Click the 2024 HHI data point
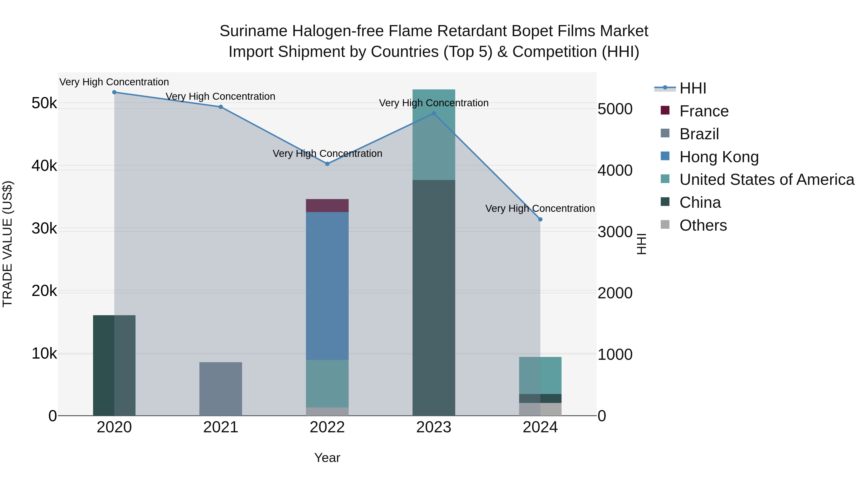 click(540, 219)
